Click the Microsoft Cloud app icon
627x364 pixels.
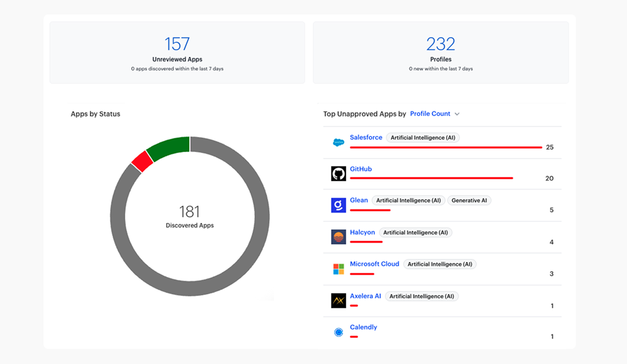pos(338,268)
